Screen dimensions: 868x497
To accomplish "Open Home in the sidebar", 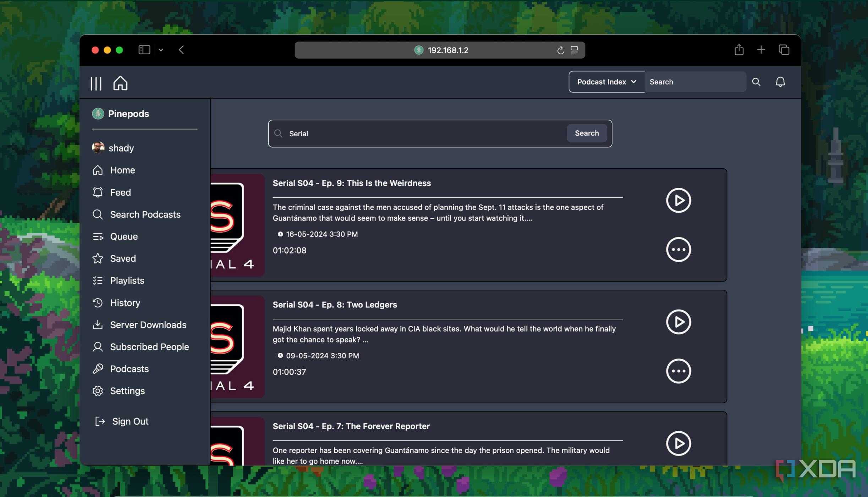I will tap(114, 170).
